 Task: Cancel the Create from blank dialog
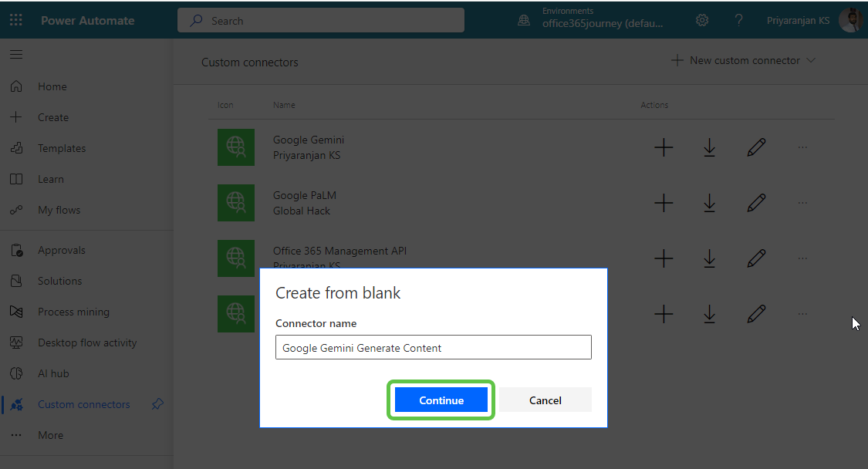point(545,400)
